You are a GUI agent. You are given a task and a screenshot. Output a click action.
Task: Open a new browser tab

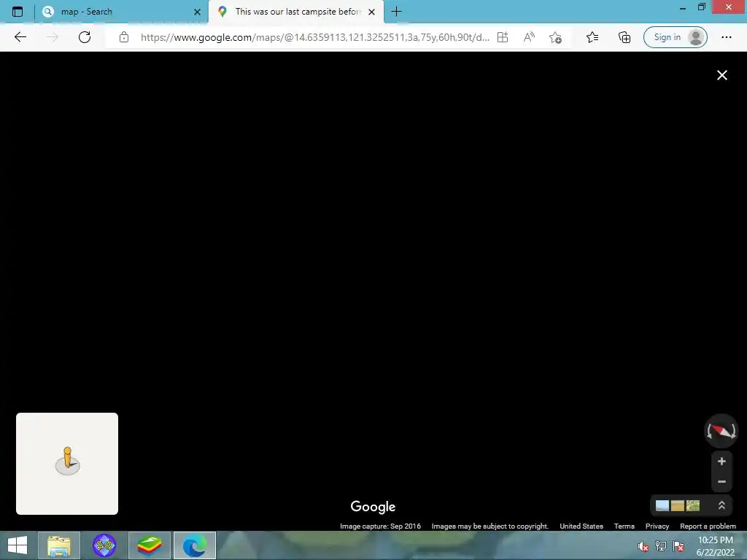(x=396, y=12)
